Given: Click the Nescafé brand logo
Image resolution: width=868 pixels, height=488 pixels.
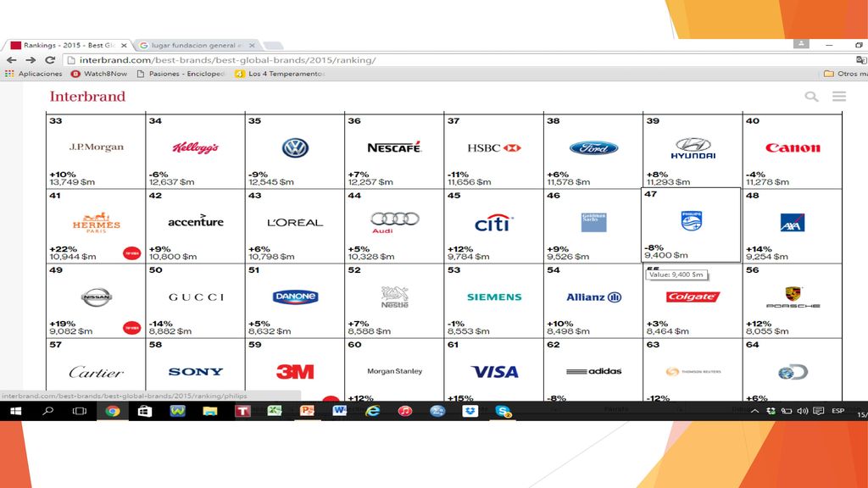Looking at the screenshot, I should click(394, 147).
